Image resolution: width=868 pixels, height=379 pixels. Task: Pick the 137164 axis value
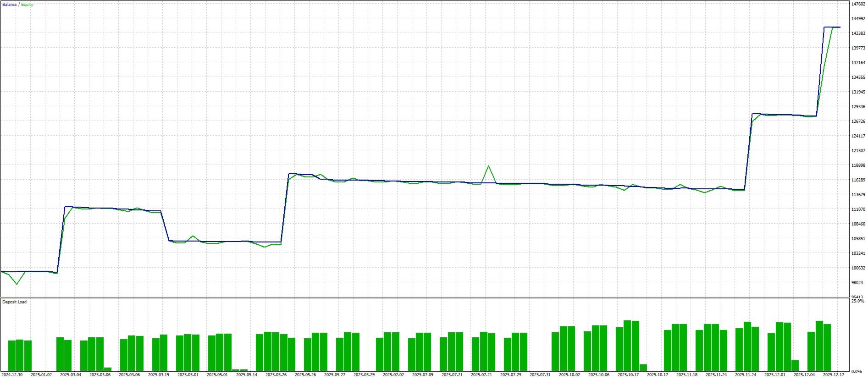(x=858, y=63)
